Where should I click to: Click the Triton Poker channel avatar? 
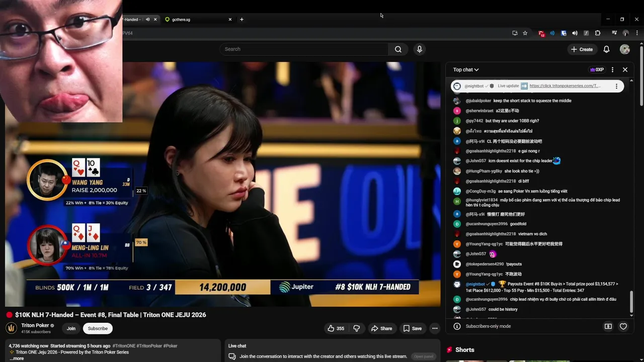coord(11,328)
